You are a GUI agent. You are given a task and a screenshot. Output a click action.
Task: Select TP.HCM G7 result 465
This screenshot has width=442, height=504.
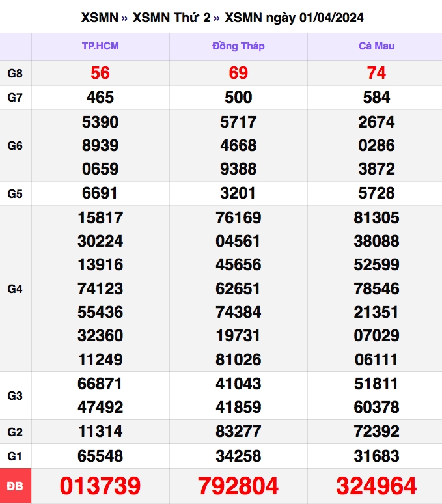(x=100, y=98)
